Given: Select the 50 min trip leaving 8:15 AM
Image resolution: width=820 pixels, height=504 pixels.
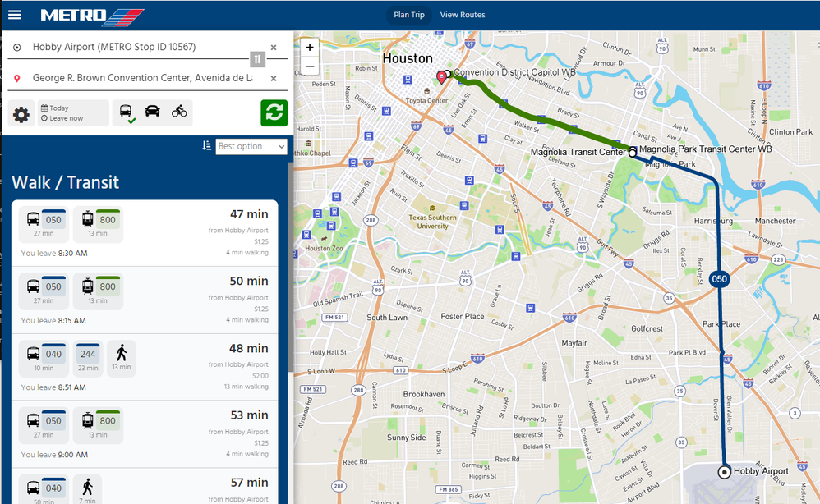Looking at the screenshot, I should [145, 300].
